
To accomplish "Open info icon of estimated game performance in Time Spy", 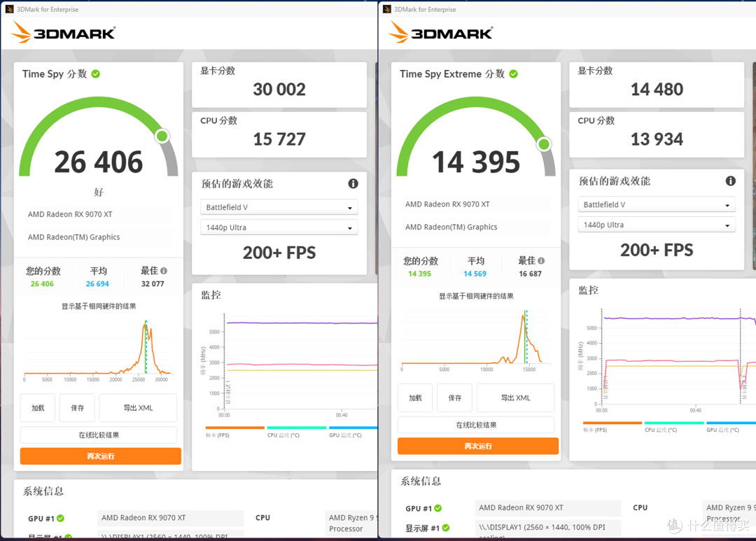I will (x=353, y=183).
